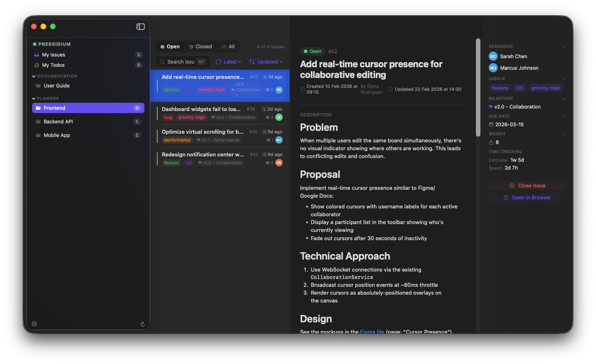
Task: Switch to the Closed issues filter
Action: pos(201,46)
